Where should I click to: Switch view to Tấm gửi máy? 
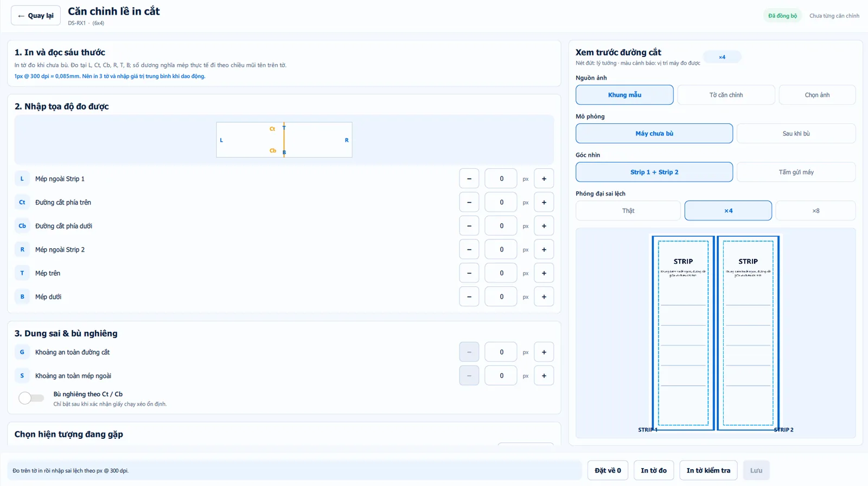tap(796, 172)
